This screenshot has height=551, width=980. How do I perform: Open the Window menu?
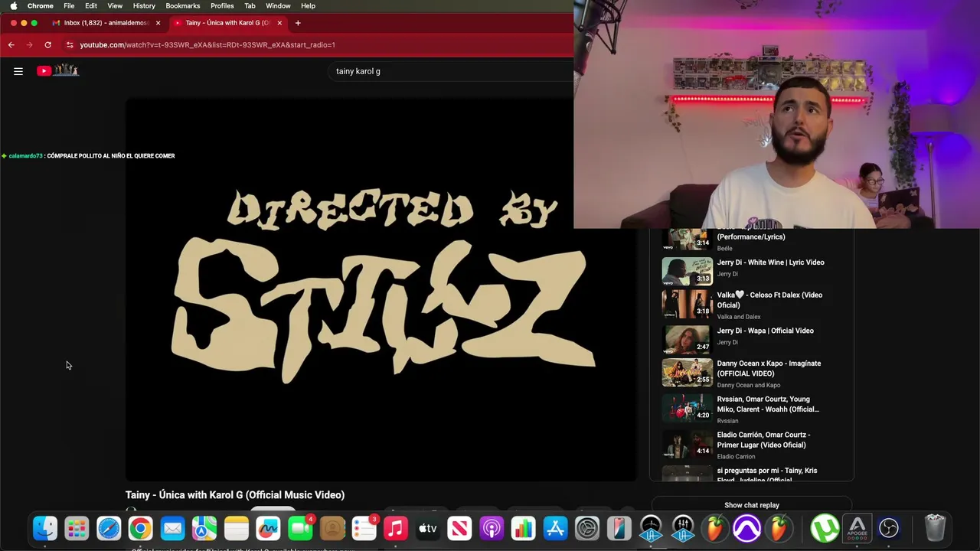tap(278, 5)
